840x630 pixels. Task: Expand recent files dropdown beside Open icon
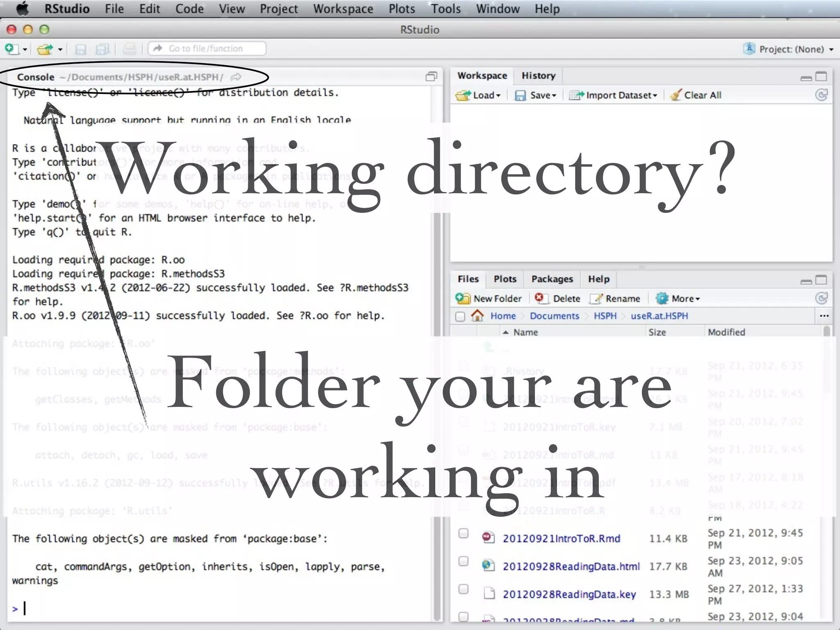60,50
